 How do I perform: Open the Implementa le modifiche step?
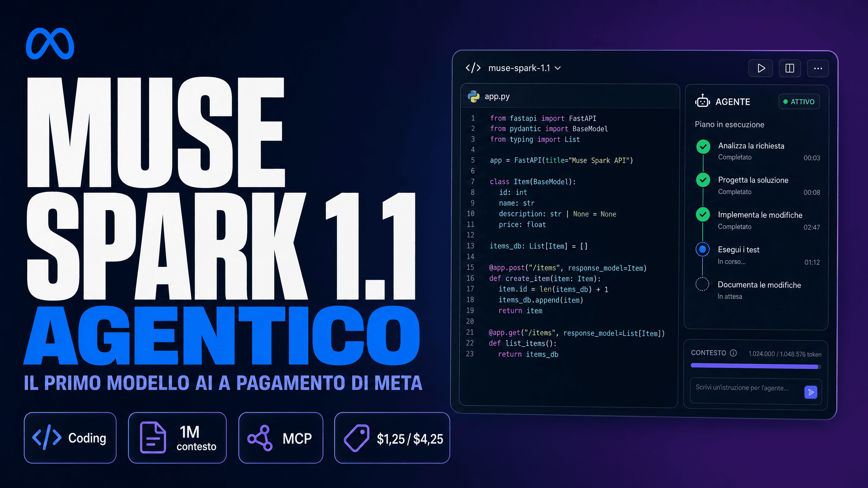pyautogui.click(x=758, y=220)
